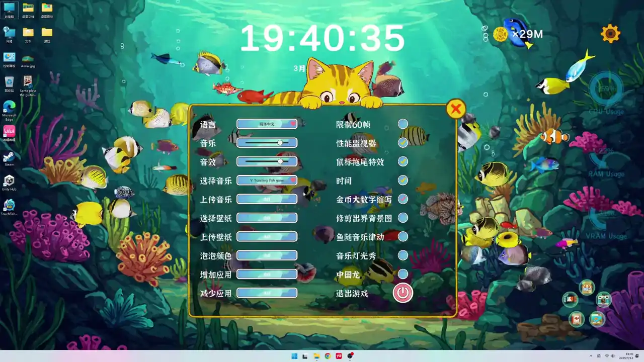Open the landscape picture bubble icon
Viewport: 644px width, 362px height.
pos(597,319)
